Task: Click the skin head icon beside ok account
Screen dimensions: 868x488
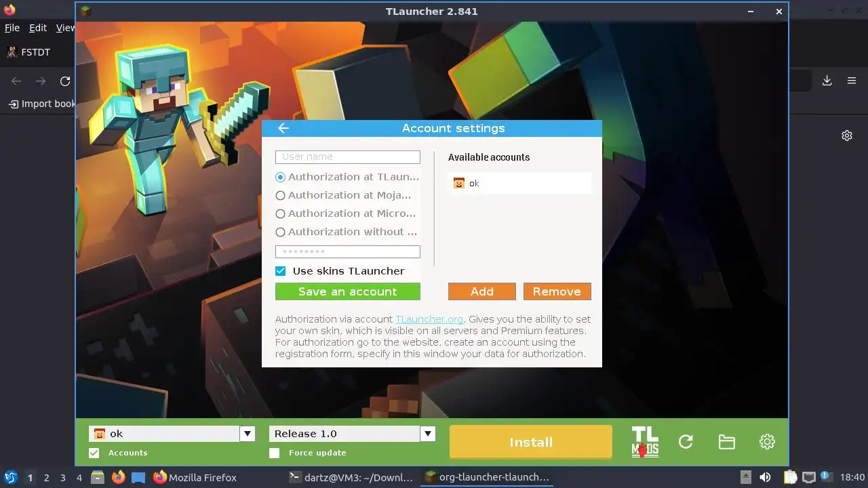Action: click(x=459, y=183)
